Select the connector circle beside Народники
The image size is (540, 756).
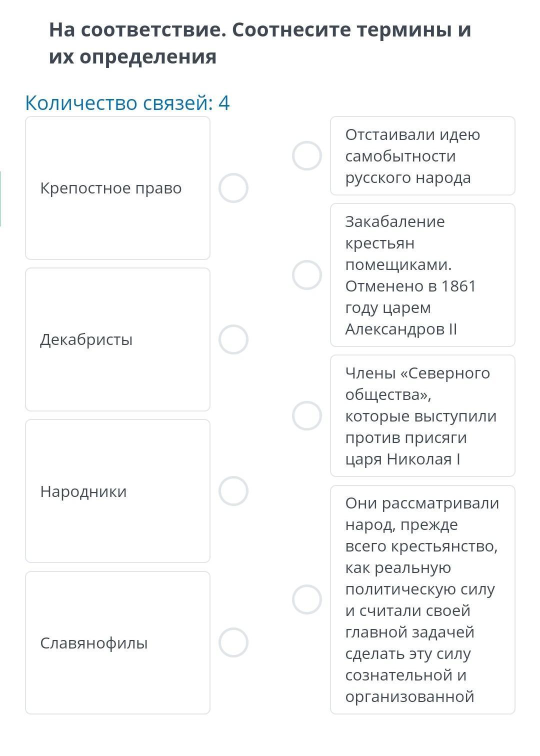point(233,491)
